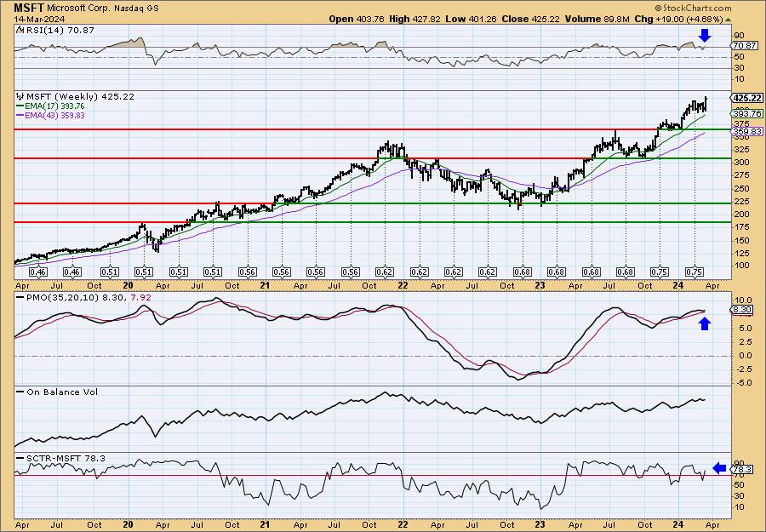This screenshot has height=532, width=766.
Task: Select the MSFT (Weekly) 425.22 legend label
Action: point(80,97)
